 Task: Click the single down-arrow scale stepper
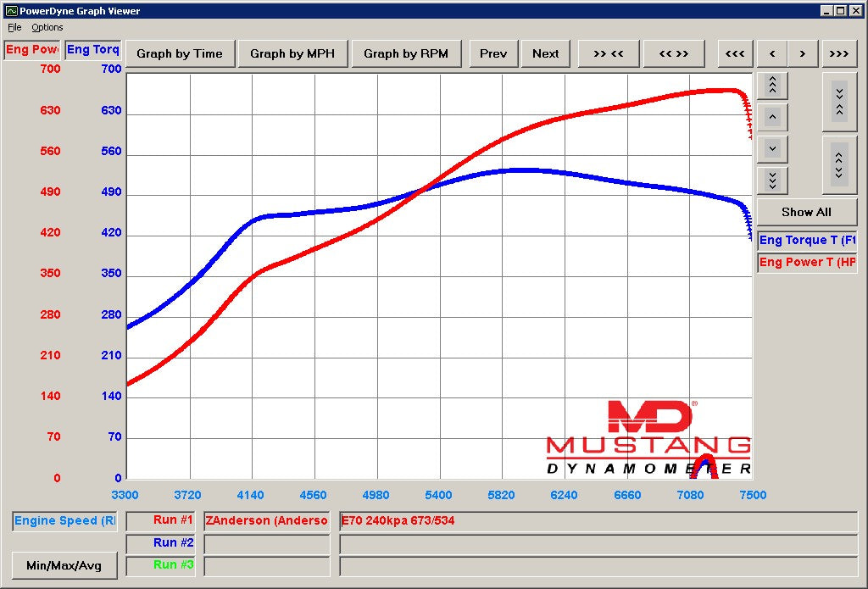click(x=771, y=148)
